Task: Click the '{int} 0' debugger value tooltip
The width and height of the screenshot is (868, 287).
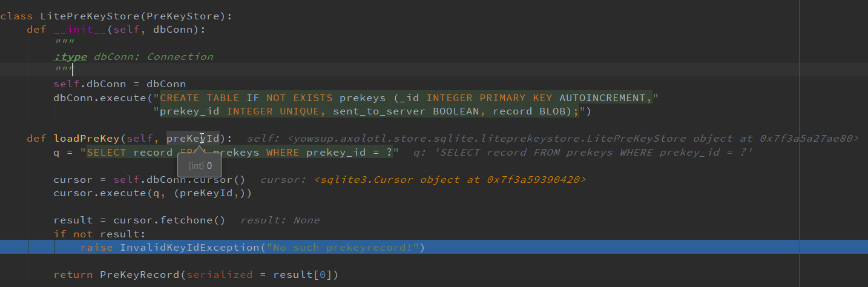Action: [199, 165]
